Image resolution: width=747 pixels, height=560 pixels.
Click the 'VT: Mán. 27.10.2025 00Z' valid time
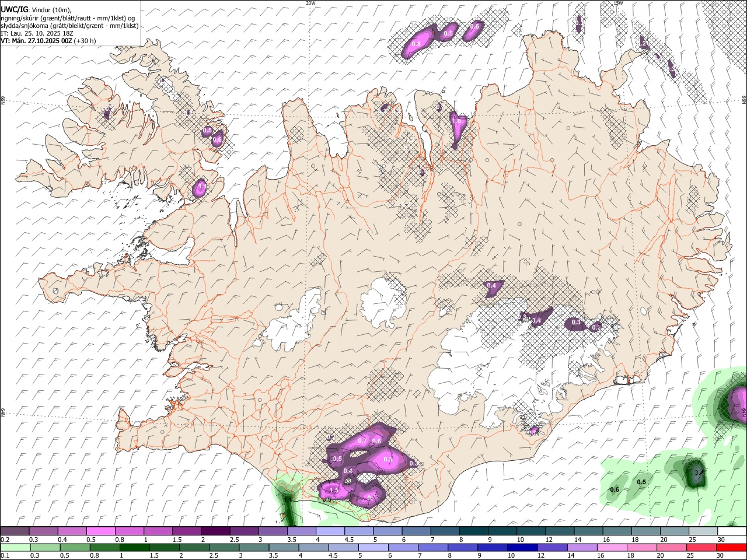tap(36, 41)
